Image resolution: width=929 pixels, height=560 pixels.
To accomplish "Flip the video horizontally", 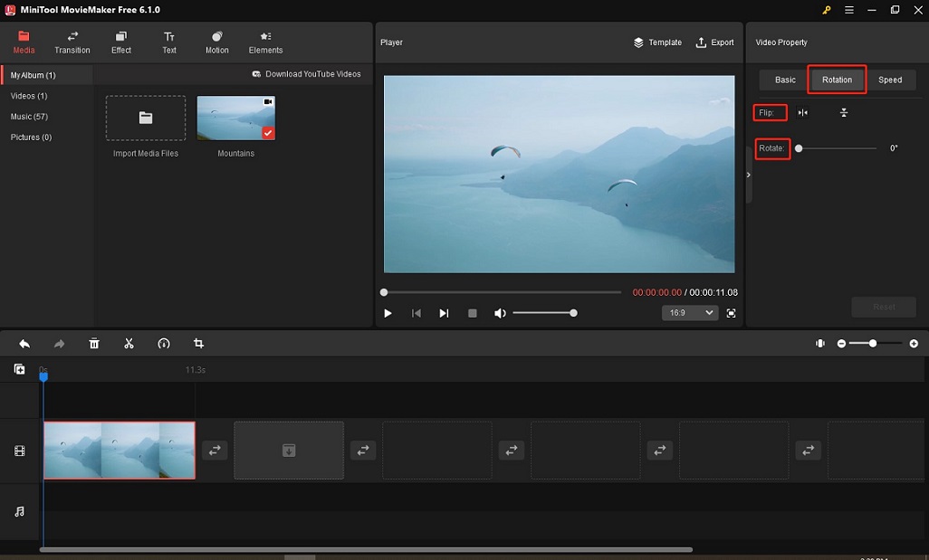I will pyautogui.click(x=802, y=112).
